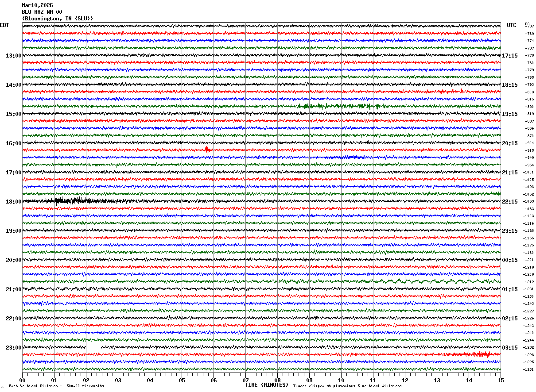Click the 'UTC' timezone label

[512, 25]
